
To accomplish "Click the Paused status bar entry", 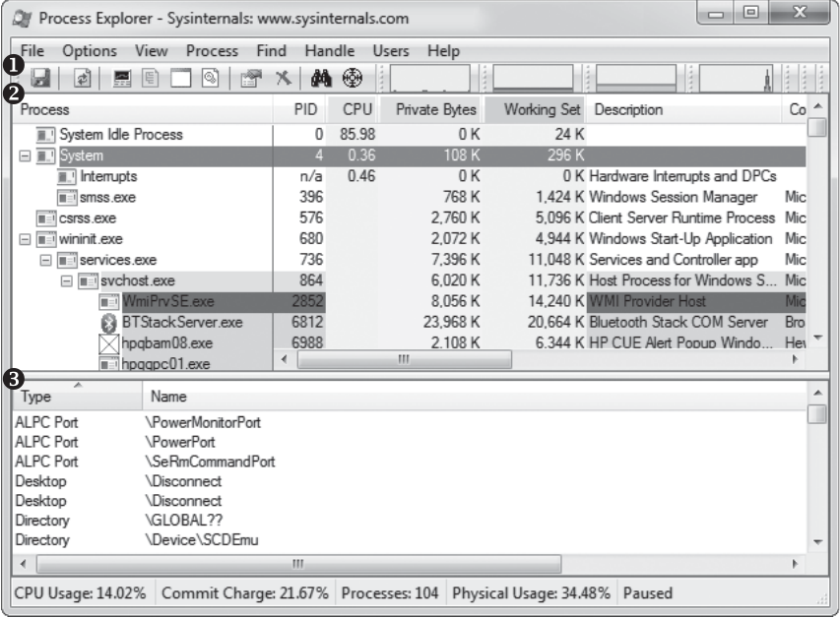I will pyautogui.click(x=648, y=593).
